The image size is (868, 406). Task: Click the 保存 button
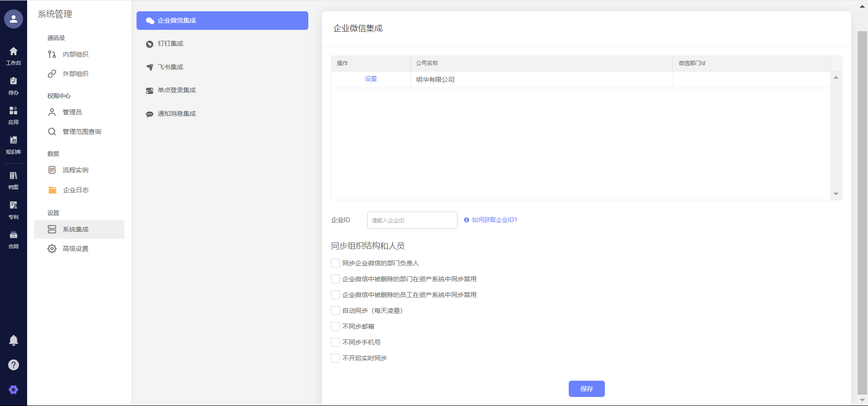[586, 389]
